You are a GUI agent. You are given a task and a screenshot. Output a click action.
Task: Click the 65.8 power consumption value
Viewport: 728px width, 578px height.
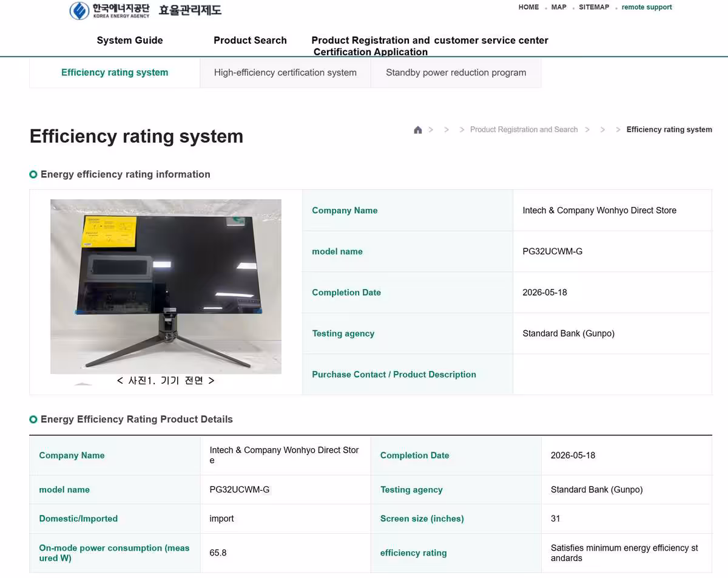[218, 553]
